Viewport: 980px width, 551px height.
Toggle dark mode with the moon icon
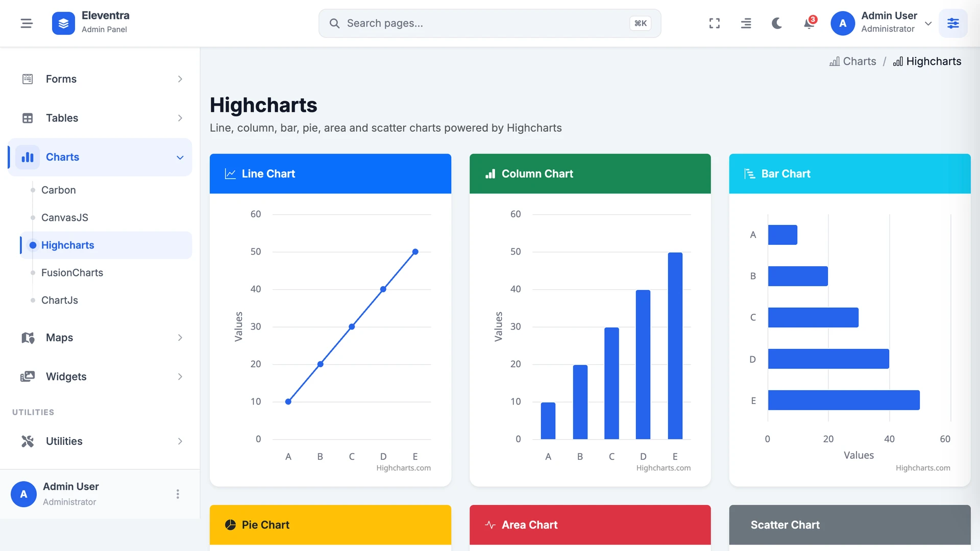tap(777, 23)
